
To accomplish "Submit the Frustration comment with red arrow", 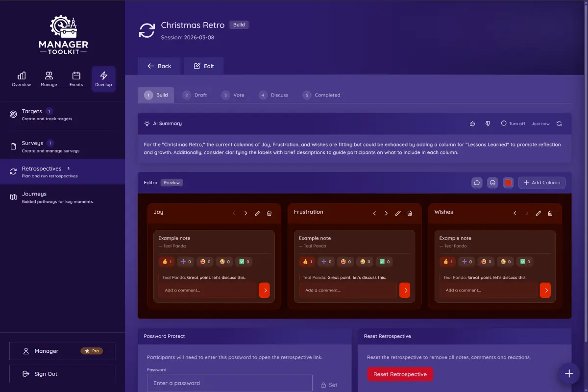I will [x=405, y=290].
